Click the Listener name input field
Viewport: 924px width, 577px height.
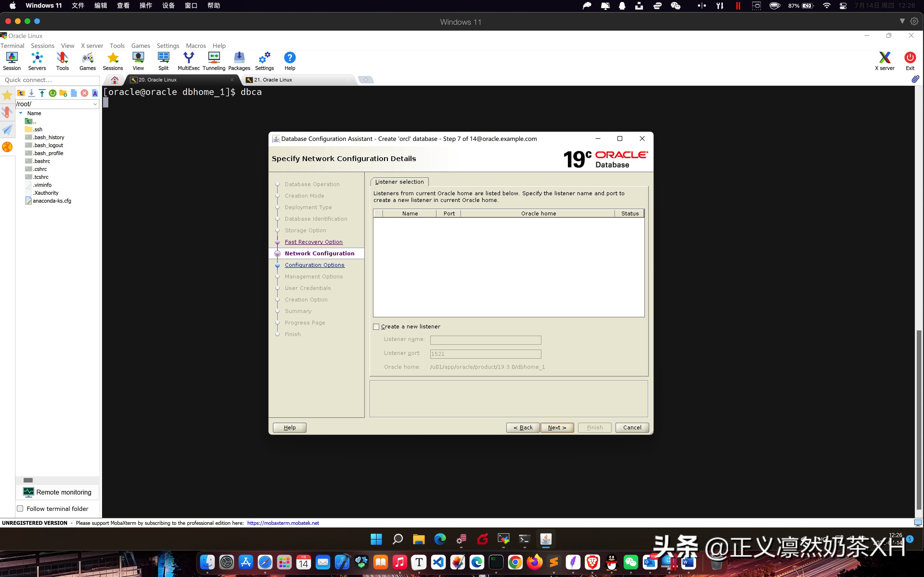click(485, 340)
